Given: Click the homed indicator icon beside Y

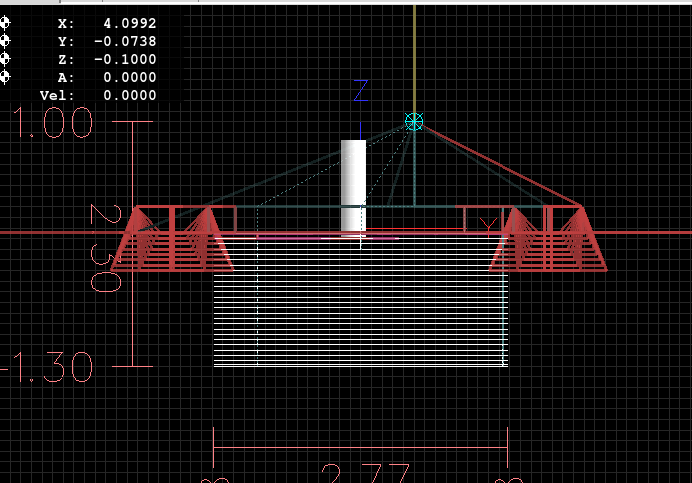Looking at the screenshot, I should click(4, 41).
